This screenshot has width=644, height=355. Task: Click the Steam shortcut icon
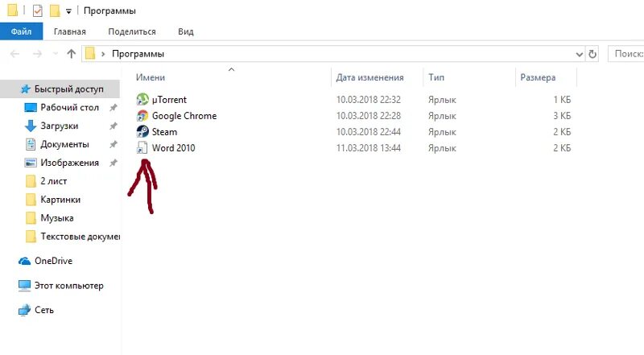(142, 132)
